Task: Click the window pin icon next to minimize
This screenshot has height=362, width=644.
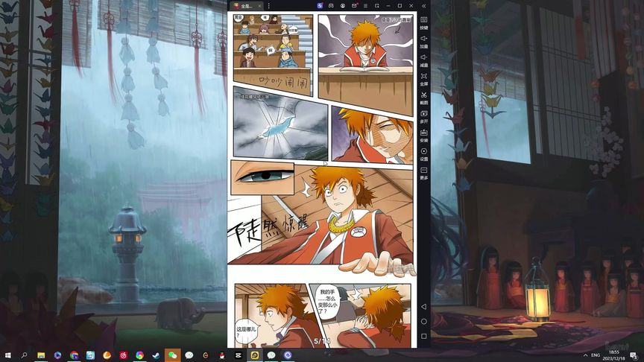Action: pyautogui.click(x=377, y=6)
